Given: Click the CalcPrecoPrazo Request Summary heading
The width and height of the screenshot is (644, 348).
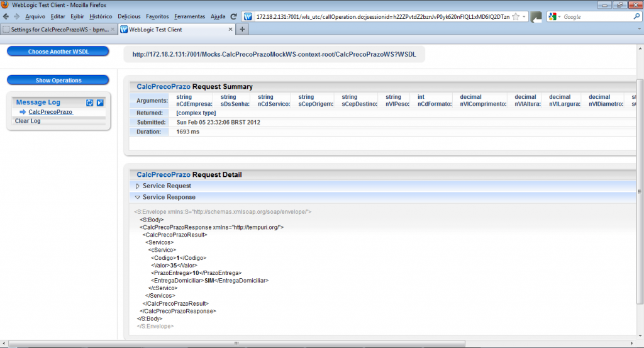Looking at the screenshot, I should [x=194, y=87].
